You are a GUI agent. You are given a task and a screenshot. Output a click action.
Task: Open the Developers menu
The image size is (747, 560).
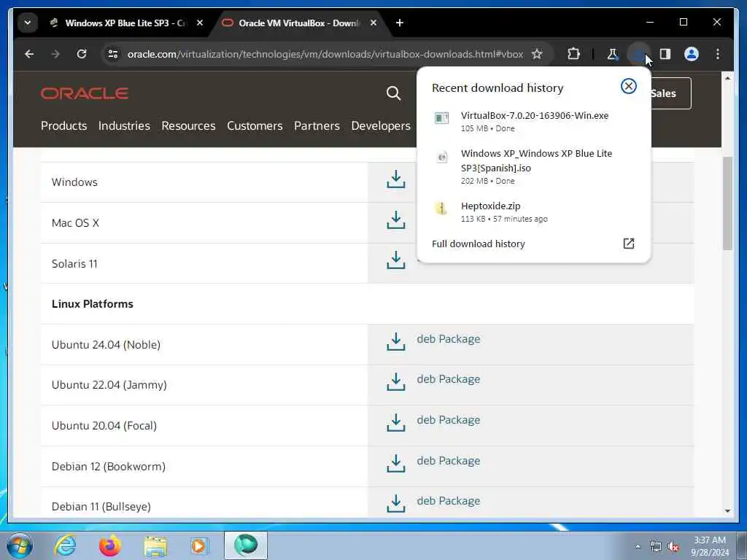pyautogui.click(x=381, y=125)
